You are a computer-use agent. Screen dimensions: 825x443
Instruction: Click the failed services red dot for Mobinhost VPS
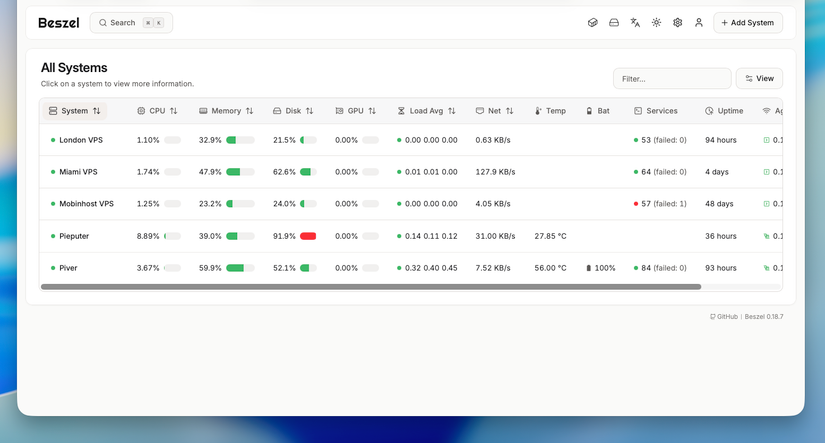click(636, 204)
